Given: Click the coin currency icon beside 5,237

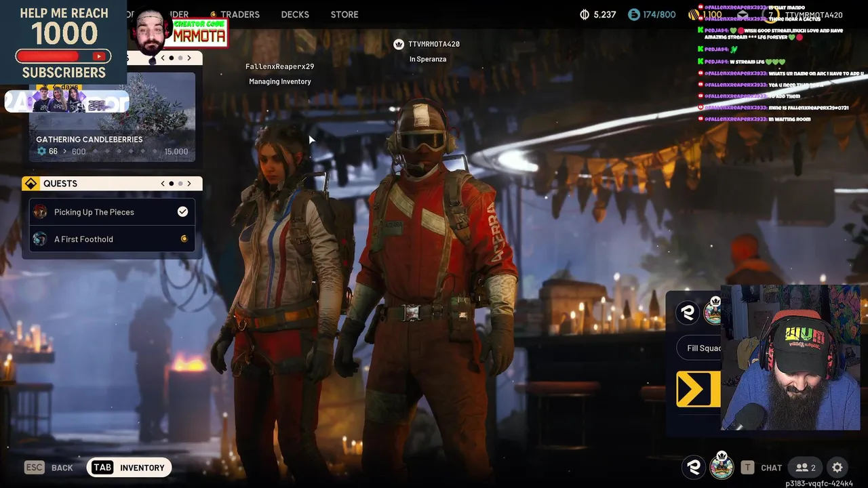Looking at the screenshot, I should coord(585,14).
